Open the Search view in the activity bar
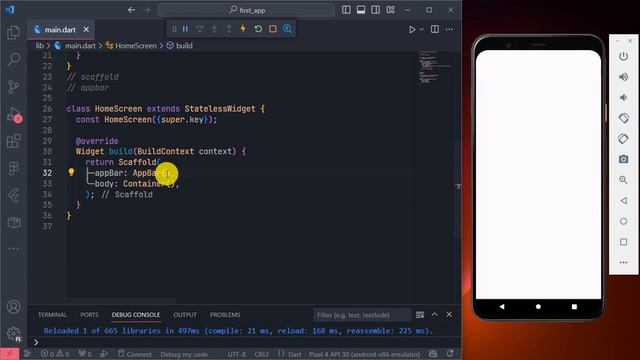The height and width of the screenshot is (360, 640). [x=13, y=59]
